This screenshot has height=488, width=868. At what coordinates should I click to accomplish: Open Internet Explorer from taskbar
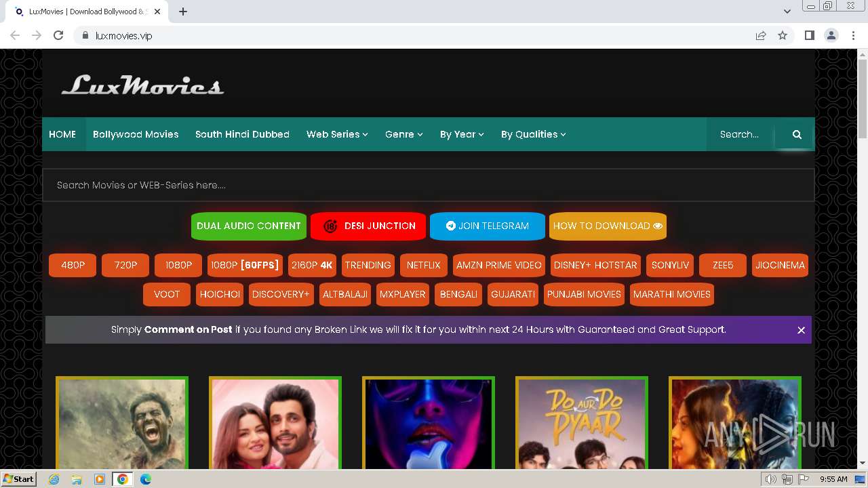54,479
